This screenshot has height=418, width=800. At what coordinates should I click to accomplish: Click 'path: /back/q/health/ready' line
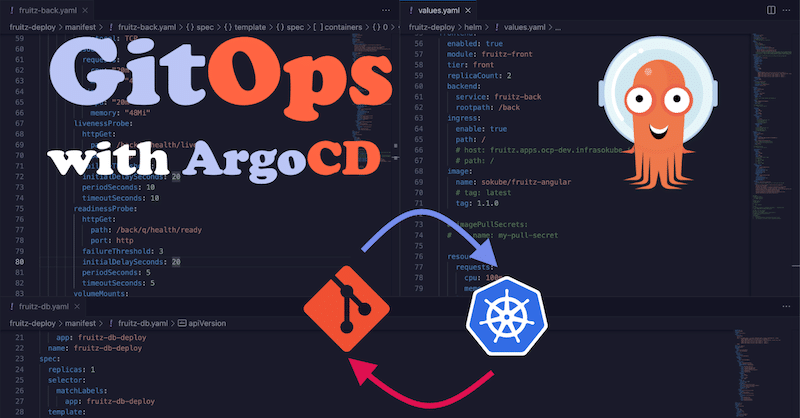[146, 230]
